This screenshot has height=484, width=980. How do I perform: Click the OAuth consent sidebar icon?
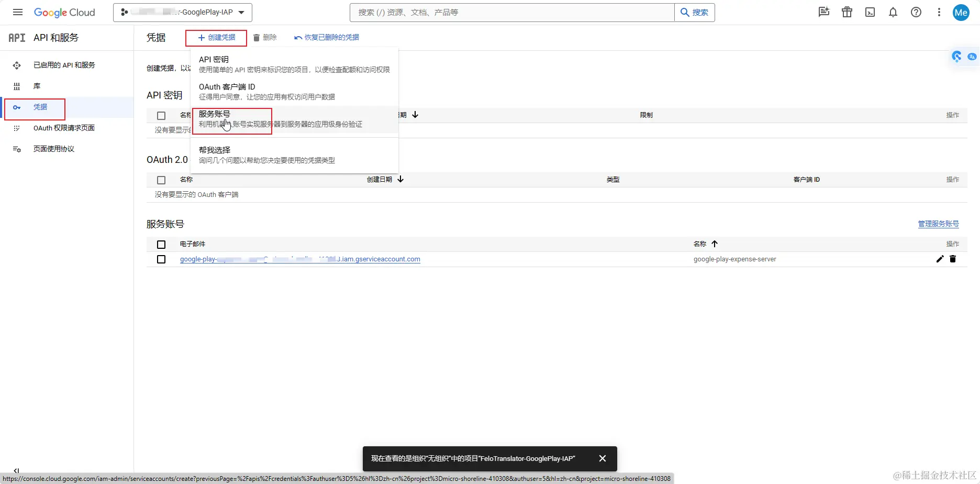click(x=17, y=128)
